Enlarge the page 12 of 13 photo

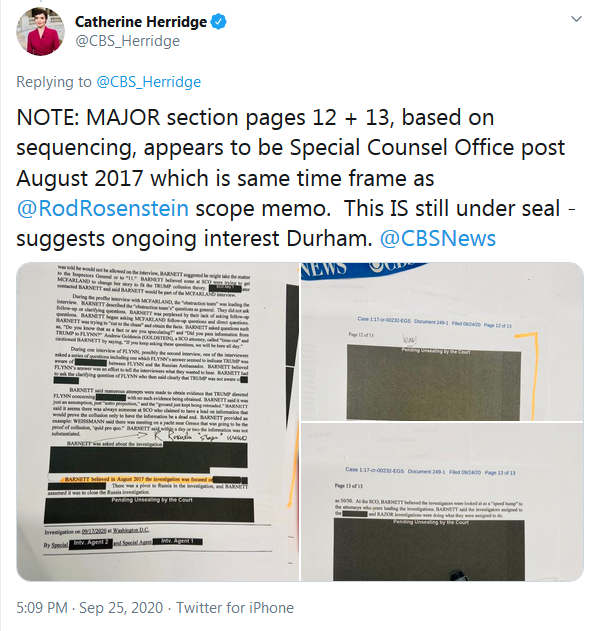pyautogui.click(x=442, y=342)
